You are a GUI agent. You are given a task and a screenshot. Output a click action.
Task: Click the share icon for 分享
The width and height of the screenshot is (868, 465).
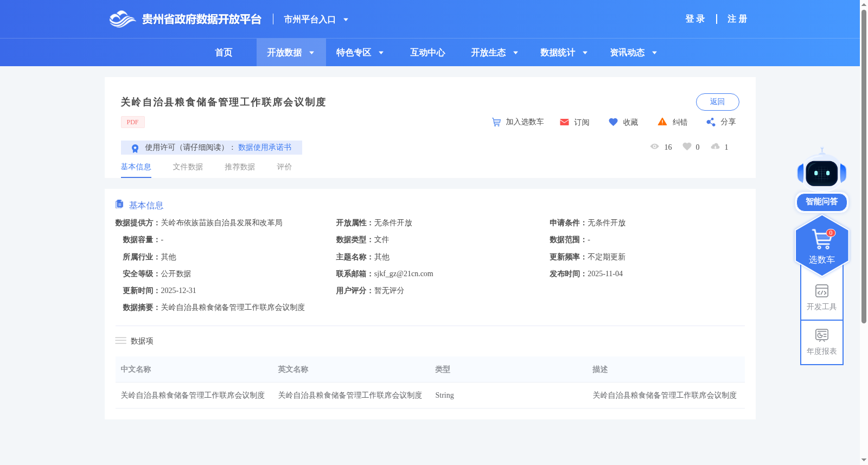[x=711, y=122]
